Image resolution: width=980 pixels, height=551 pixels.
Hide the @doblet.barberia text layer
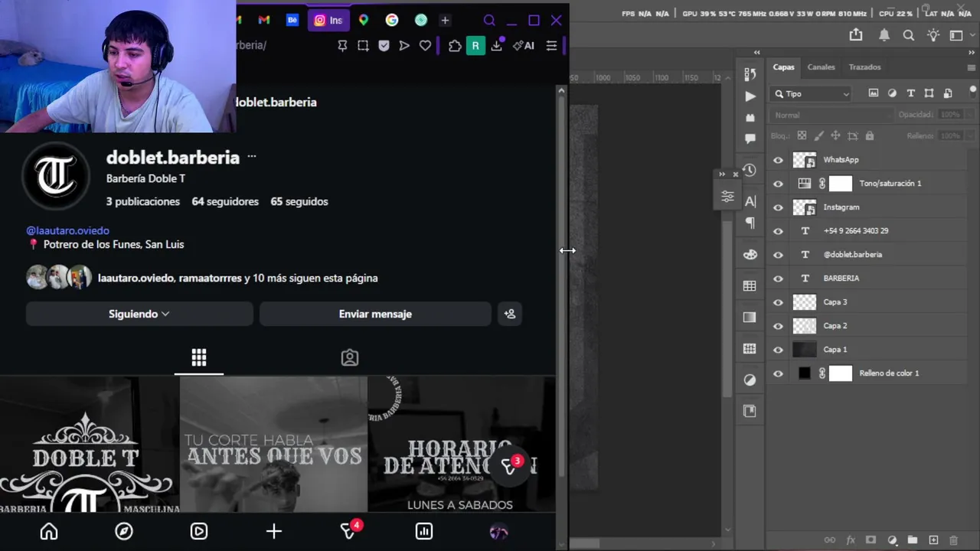(779, 255)
